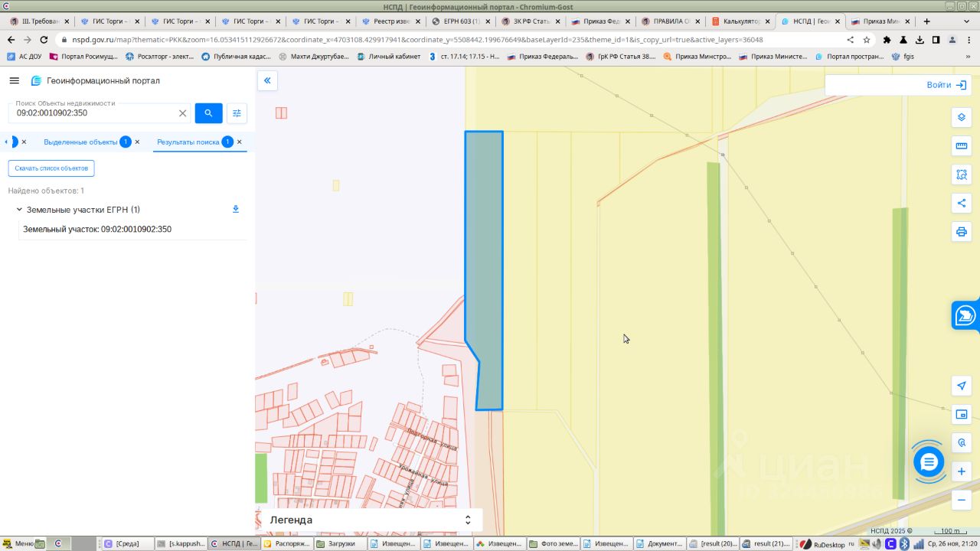Open the map layers panel

962,118
